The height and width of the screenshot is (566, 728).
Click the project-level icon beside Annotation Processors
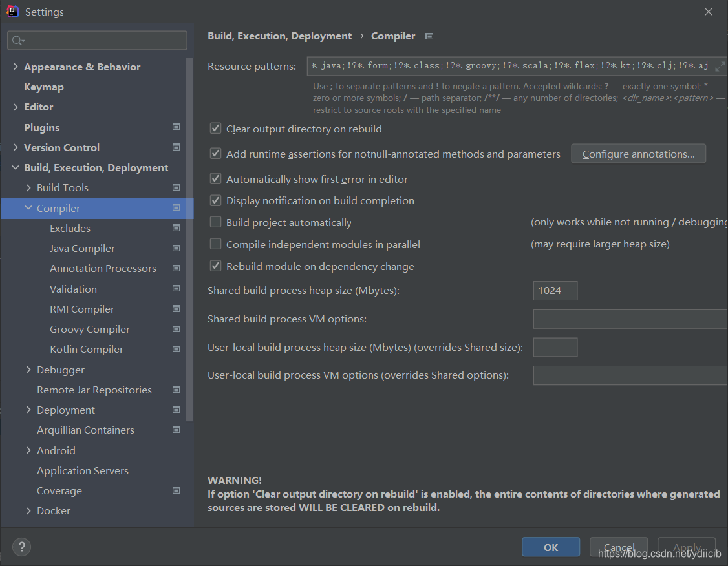tap(176, 268)
